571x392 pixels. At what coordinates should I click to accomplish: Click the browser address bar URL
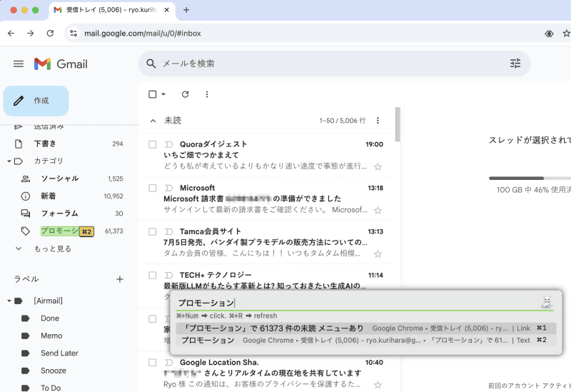[x=143, y=34]
